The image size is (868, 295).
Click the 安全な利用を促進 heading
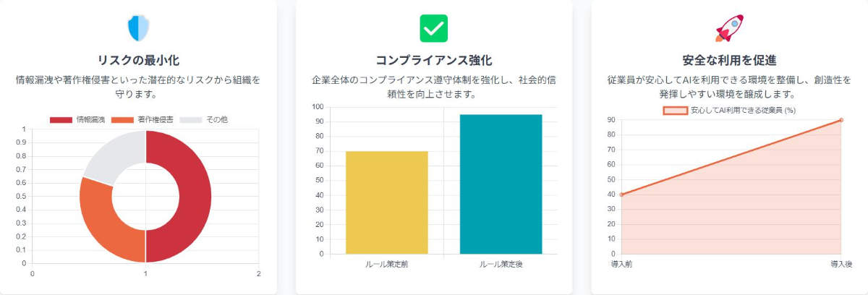[729, 60]
